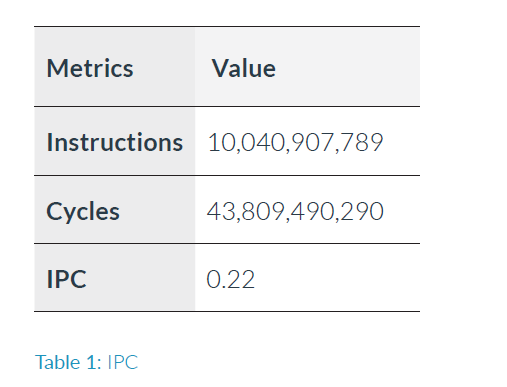Click the word "Table" in the caption
This screenshot has width=507, height=387.
tap(58, 362)
